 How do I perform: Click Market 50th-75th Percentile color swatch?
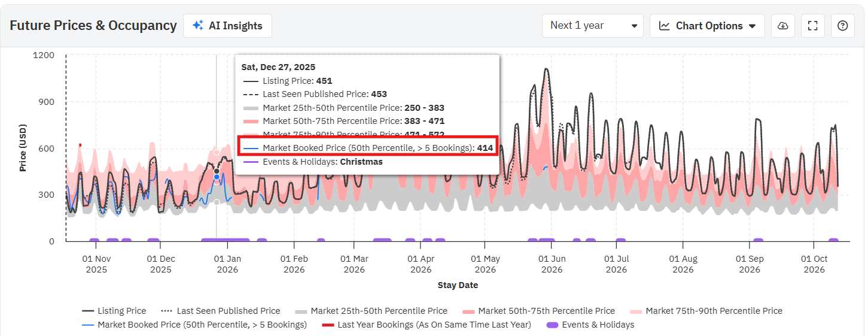(x=469, y=311)
